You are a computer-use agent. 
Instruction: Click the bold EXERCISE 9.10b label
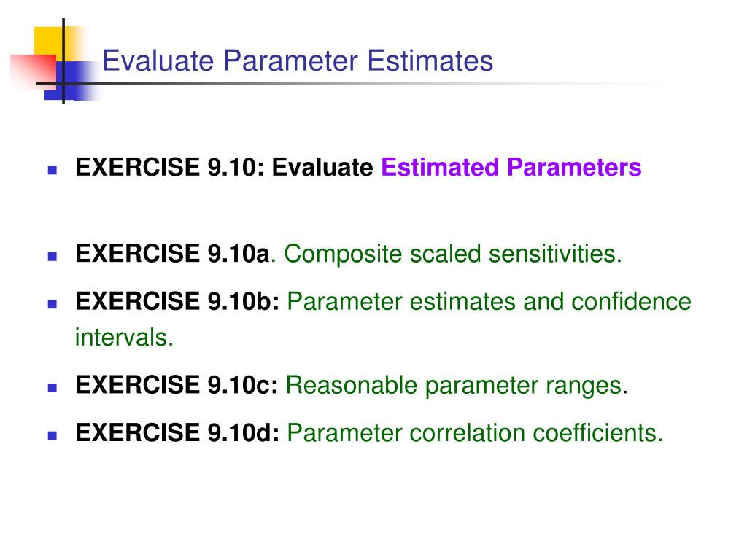pyautogui.click(x=177, y=301)
